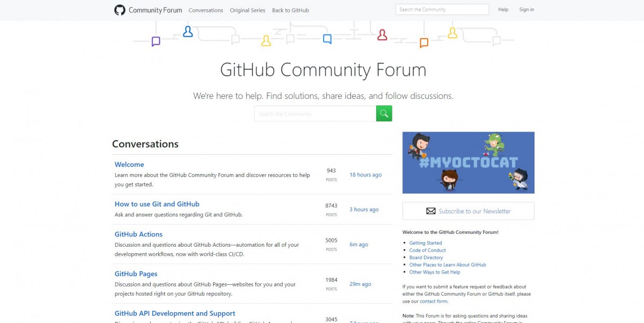Go Back to GitHub from the header
644x323 pixels.
(290, 10)
